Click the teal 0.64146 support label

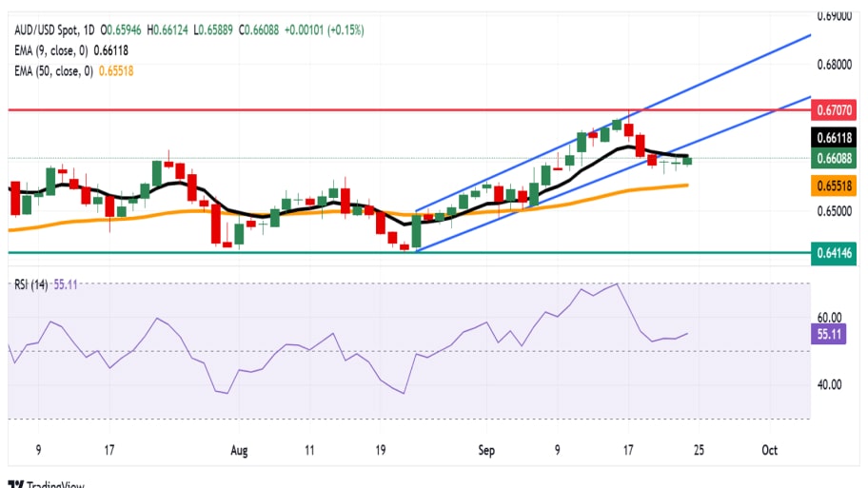click(x=838, y=254)
